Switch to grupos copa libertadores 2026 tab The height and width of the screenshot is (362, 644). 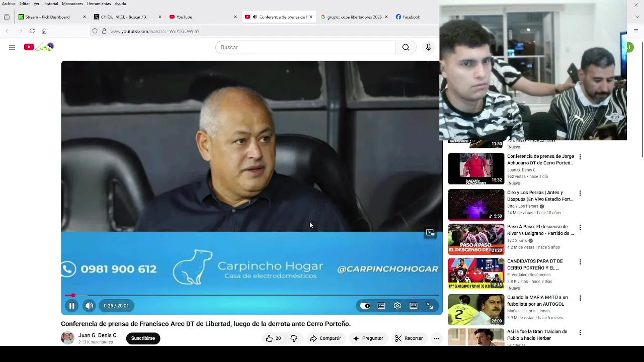354,17
